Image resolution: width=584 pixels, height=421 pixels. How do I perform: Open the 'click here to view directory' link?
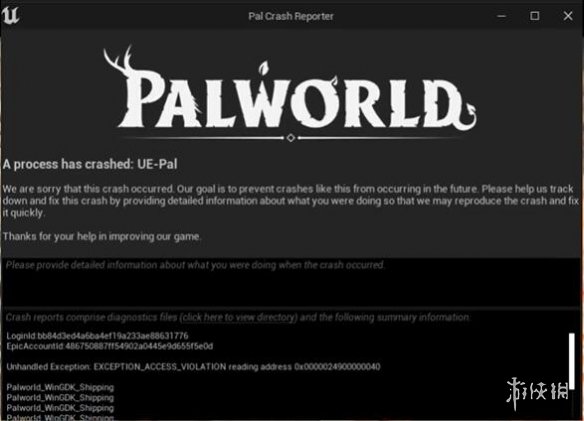click(x=239, y=317)
